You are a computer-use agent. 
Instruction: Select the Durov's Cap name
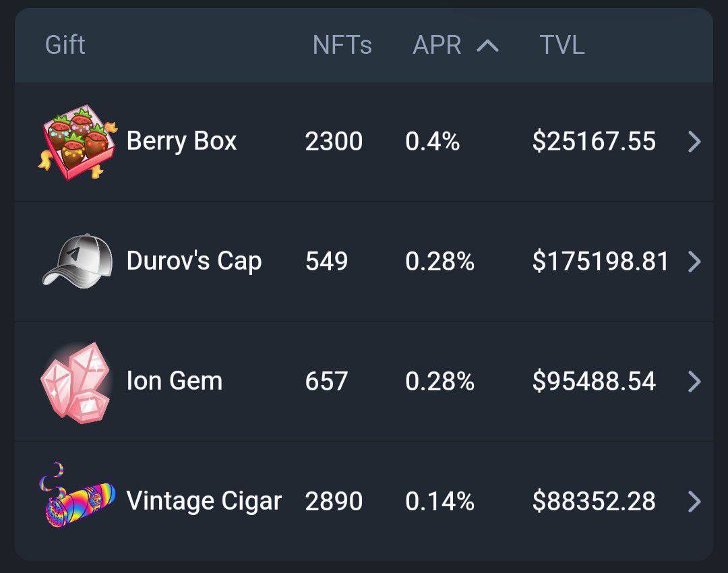194,262
